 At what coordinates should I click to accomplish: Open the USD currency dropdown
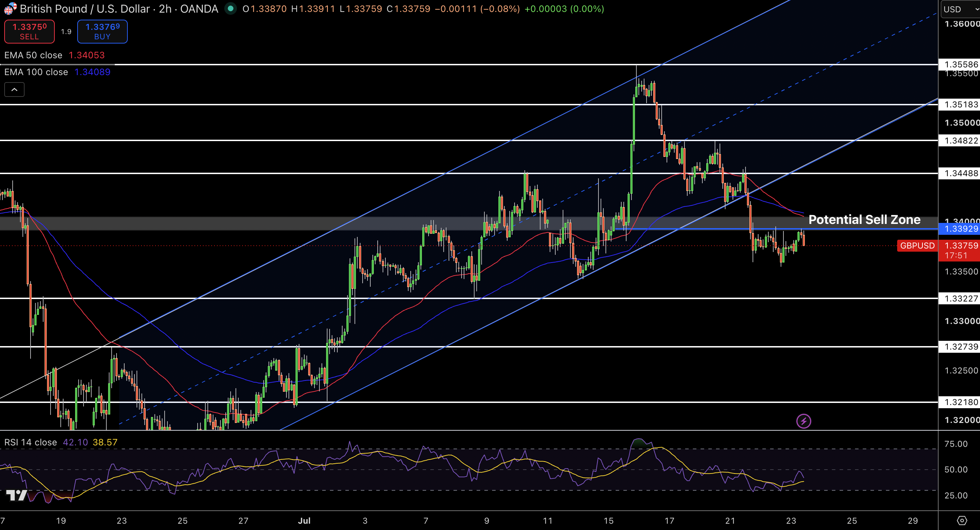click(x=960, y=9)
